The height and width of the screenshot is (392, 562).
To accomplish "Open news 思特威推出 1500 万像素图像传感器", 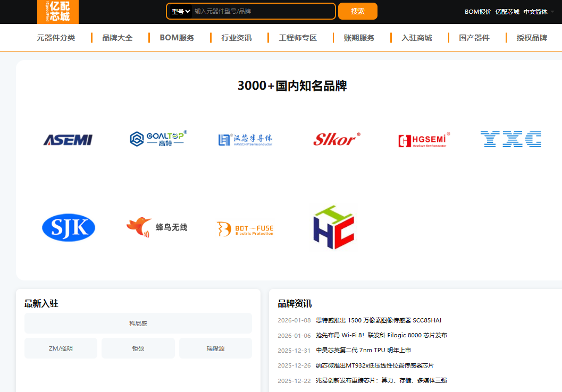I will coord(379,320).
